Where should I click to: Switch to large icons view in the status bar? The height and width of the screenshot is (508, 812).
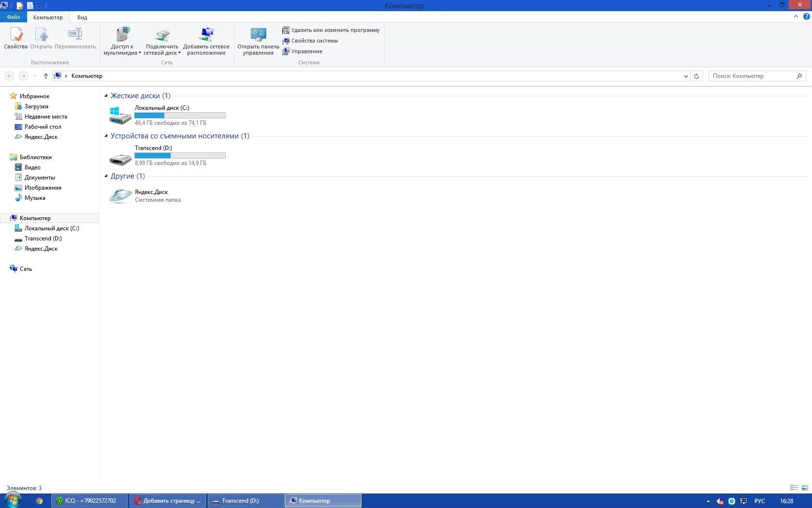coord(804,488)
